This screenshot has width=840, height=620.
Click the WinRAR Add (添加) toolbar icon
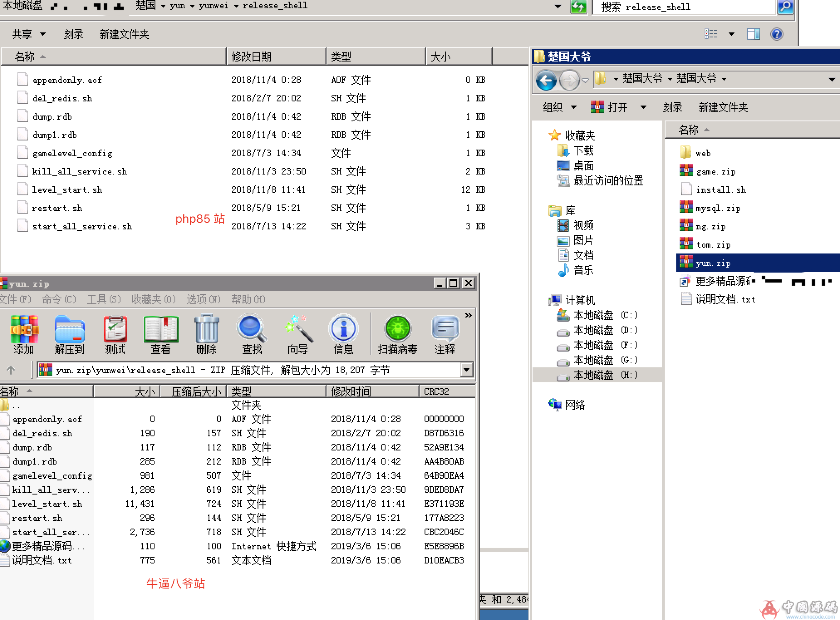click(24, 335)
